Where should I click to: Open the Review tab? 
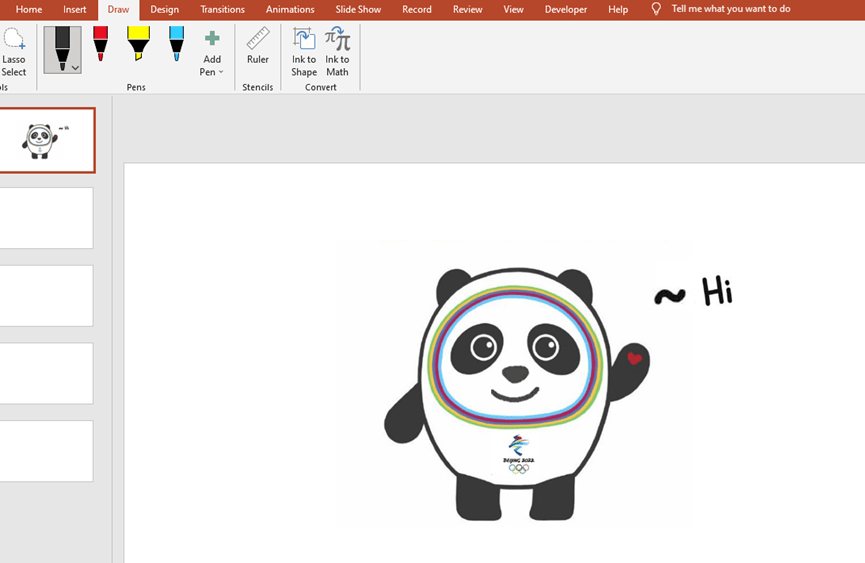467,9
